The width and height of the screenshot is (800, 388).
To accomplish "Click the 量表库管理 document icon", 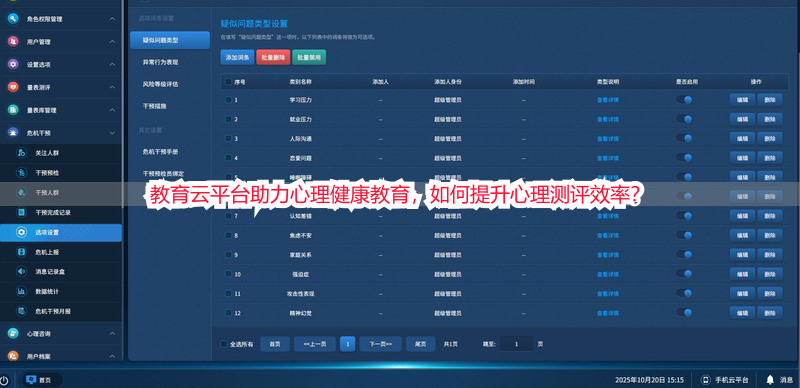I will click(13, 110).
